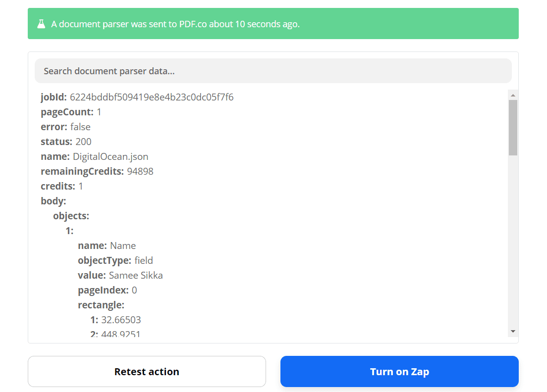Click the scrollbar up arrow
The width and height of the screenshot is (547, 392).
[513, 95]
